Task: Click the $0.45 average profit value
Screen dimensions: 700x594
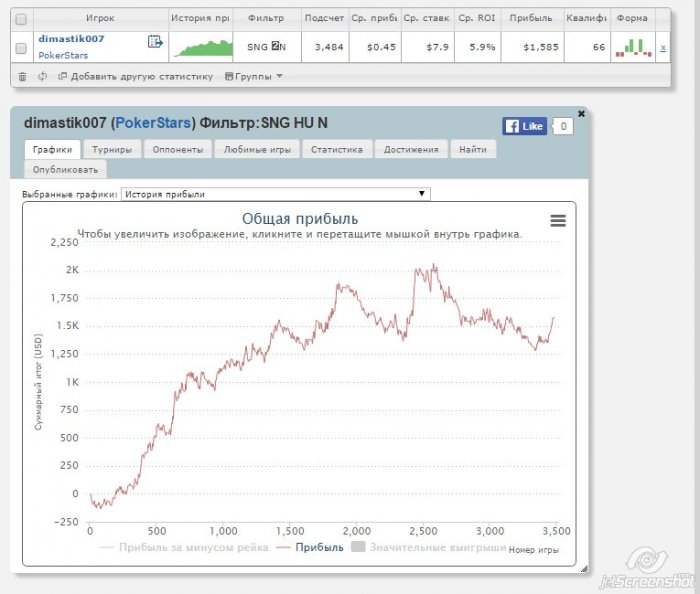Action: pyautogui.click(x=381, y=47)
